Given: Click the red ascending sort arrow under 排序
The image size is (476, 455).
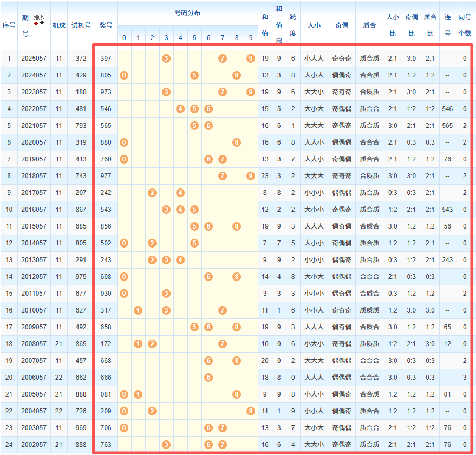Looking at the screenshot, I should (36, 23).
